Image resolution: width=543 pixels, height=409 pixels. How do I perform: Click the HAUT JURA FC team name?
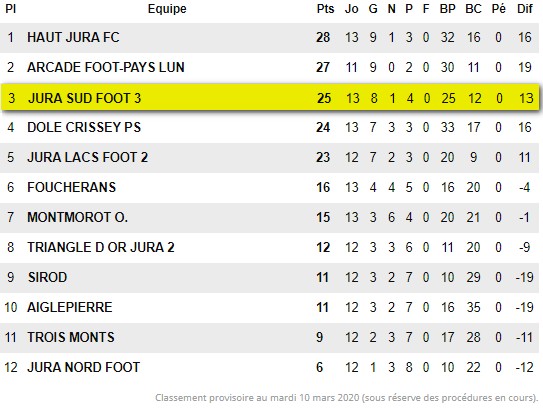[x=73, y=37]
